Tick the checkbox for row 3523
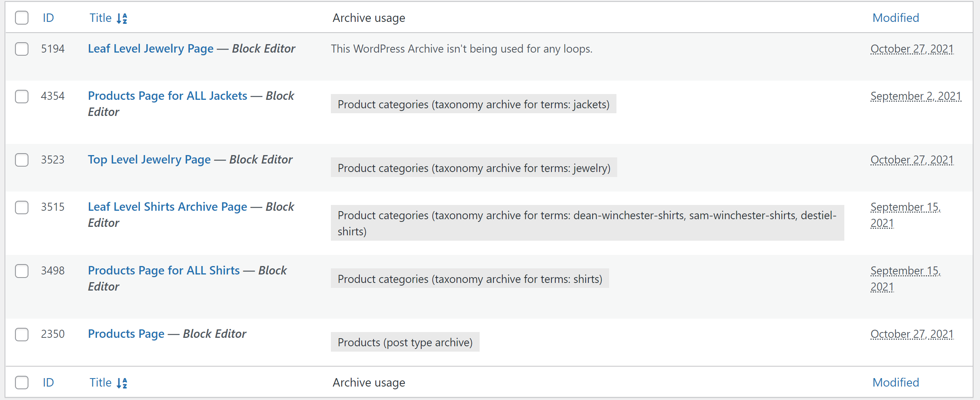This screenshot has height=400, width=980. [x=22, y=160]
